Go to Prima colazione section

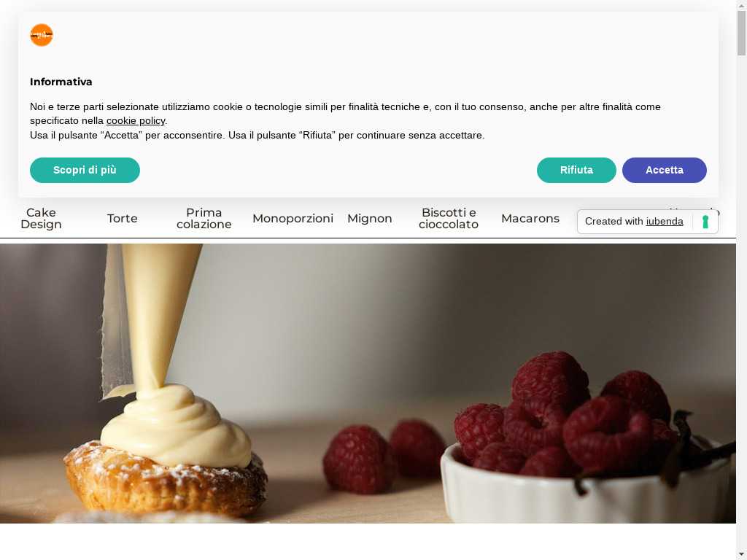click(x=204, y=219)
